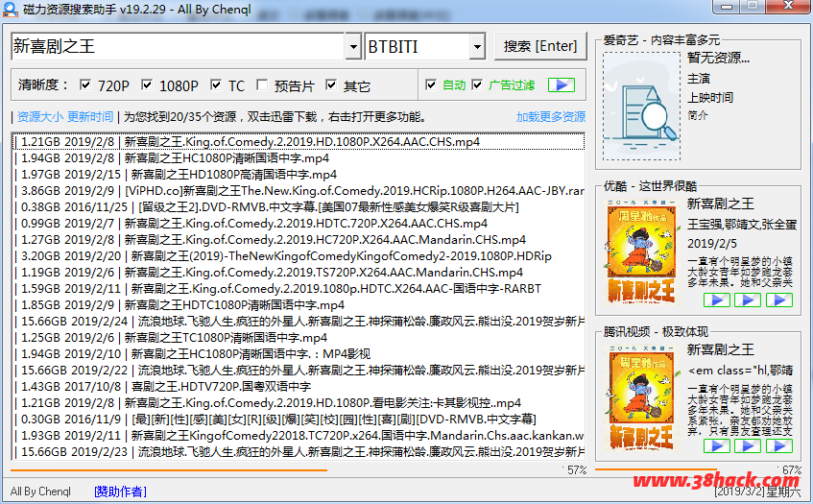The image size is (813, 504).
Task: Select the 1.94GB 2019/2/10 MP4影视 result
Action: [x=299, y=354]
